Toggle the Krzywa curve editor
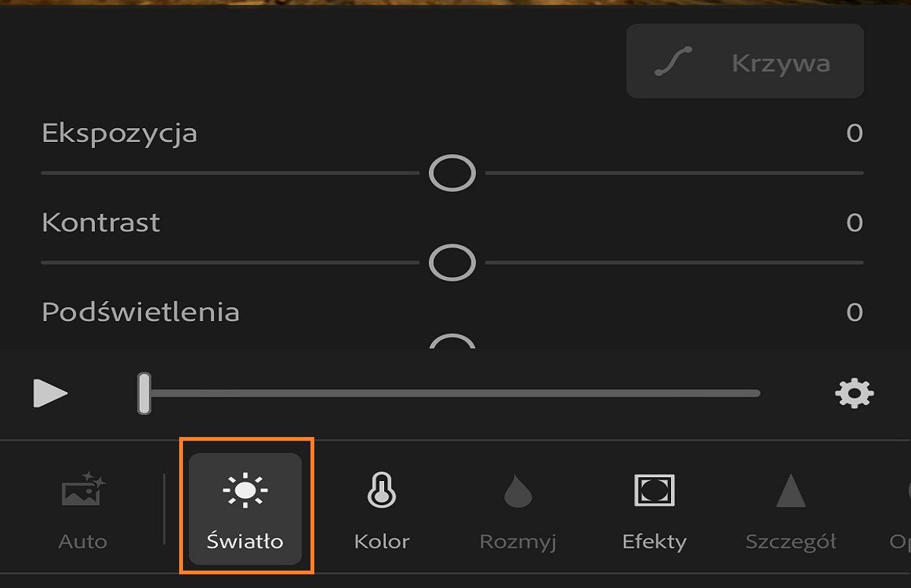The width and height of the screenshot is (911, 588). (744, 61)
